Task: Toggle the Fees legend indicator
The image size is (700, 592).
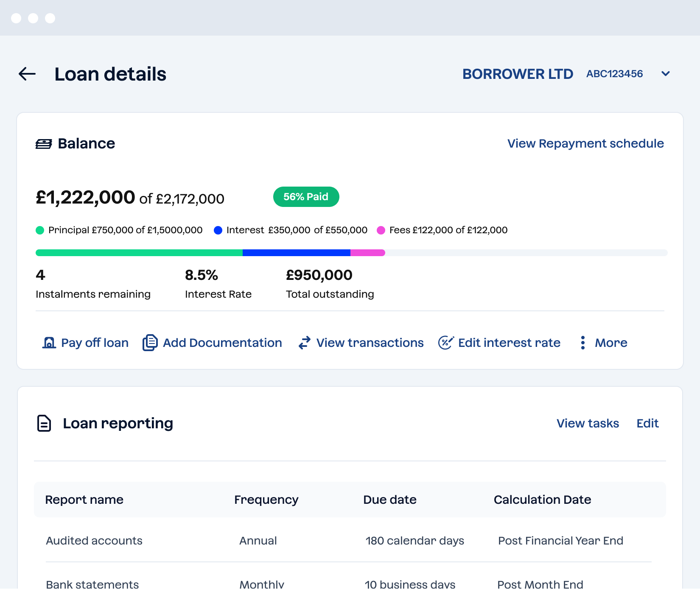Action: coord(382,230)
